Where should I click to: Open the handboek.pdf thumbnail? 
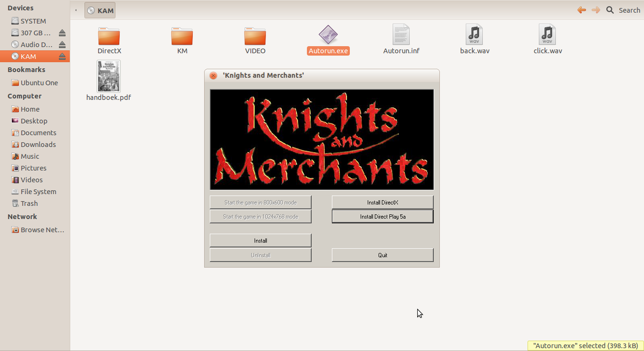coord(109,76)
